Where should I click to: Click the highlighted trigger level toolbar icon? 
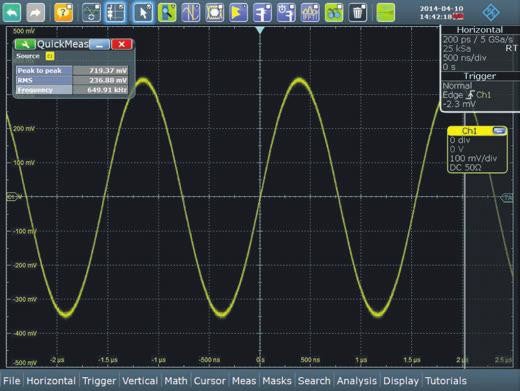(115, 13)
